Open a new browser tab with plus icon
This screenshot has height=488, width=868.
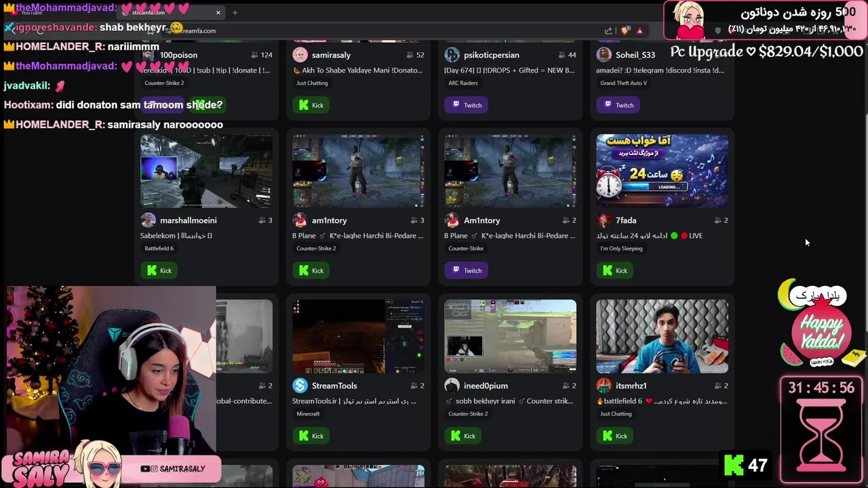click(x=235, y=12)
